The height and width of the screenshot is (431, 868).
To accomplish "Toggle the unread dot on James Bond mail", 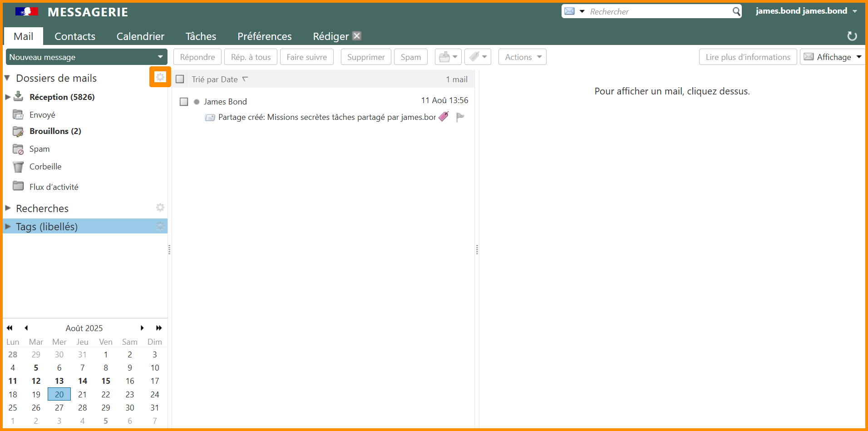I will click(197, 102).
